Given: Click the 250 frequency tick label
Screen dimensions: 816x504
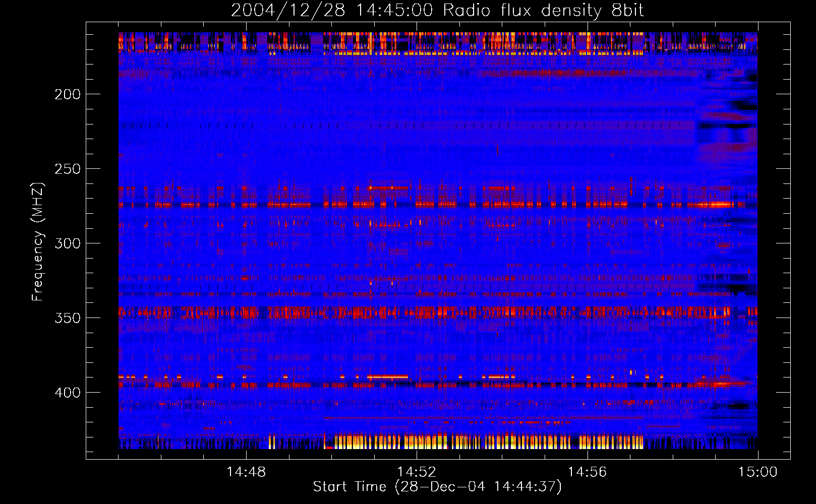Looking at the screenshot, I should point(68,169).
